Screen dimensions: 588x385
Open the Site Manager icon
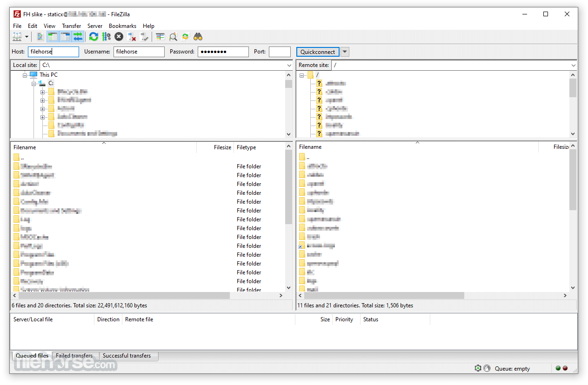pyautogui.click(x=17, y=37)
